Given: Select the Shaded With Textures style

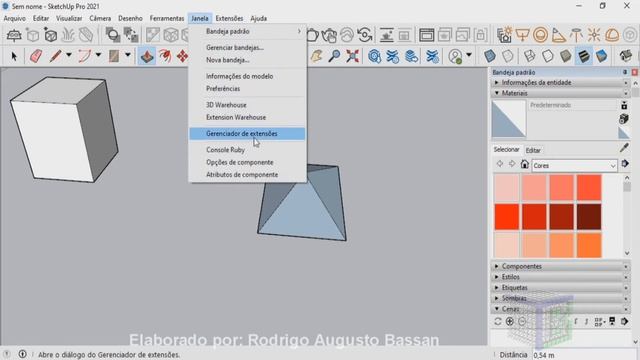Looking at the screenshot, I should coord(584,56).
